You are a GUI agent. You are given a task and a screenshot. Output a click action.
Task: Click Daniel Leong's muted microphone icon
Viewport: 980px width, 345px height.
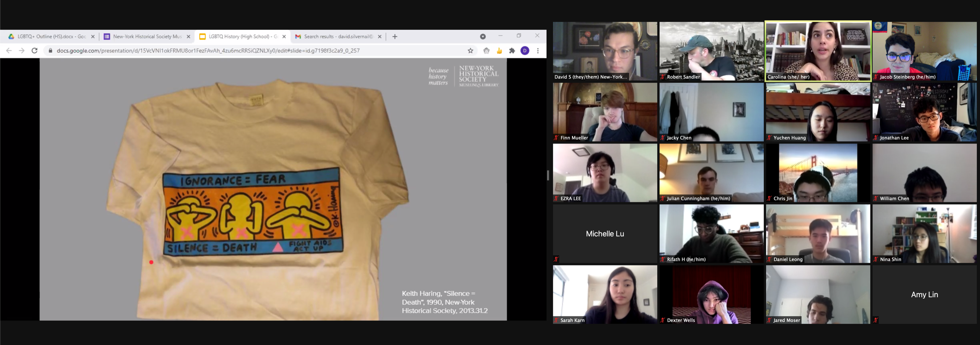tap(769, 259)
